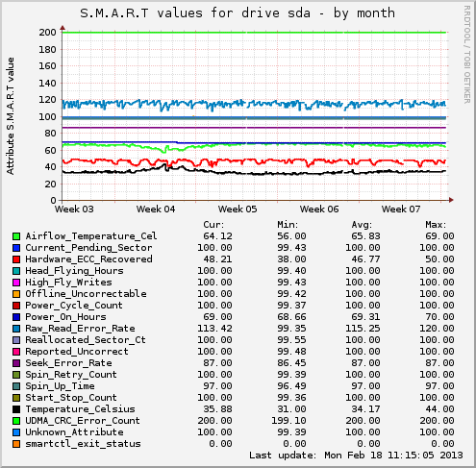476x468 pixels.
Task: Click the Reported_Uncorrect pink legend swatch
Action: click(16, 352)
